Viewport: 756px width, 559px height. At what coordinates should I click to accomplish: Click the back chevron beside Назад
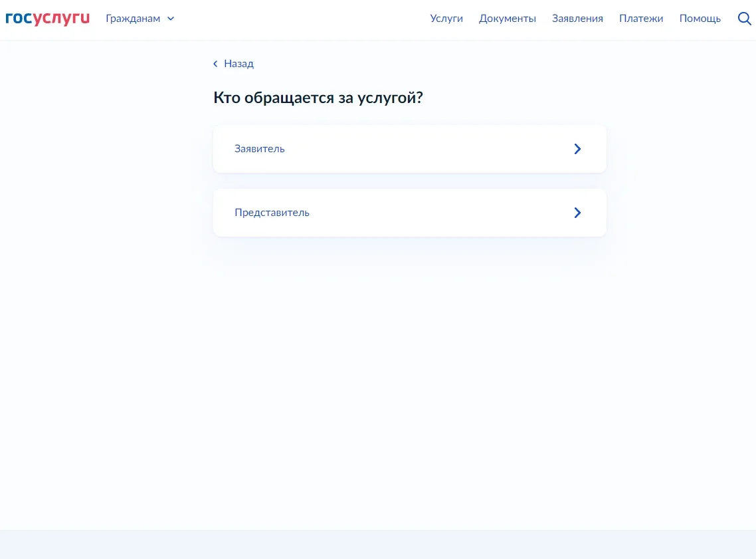(x=215, y=64)
